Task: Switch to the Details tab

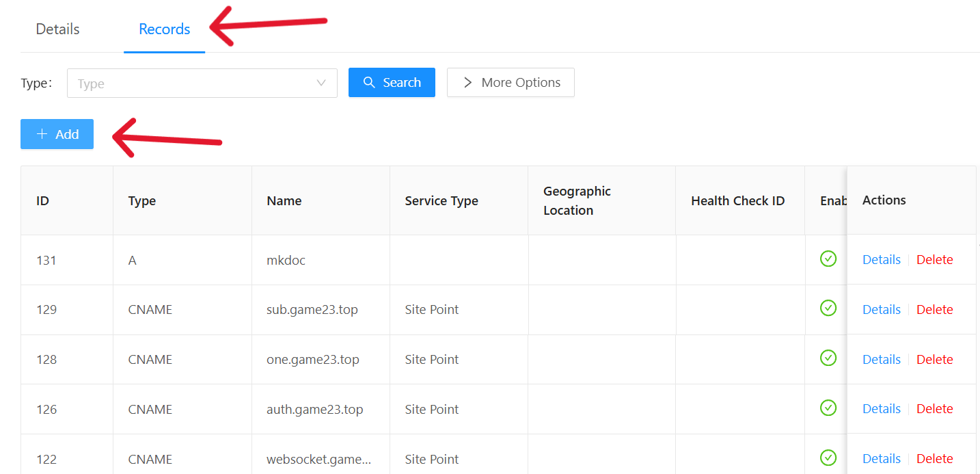Action: (x=57, y=29)
